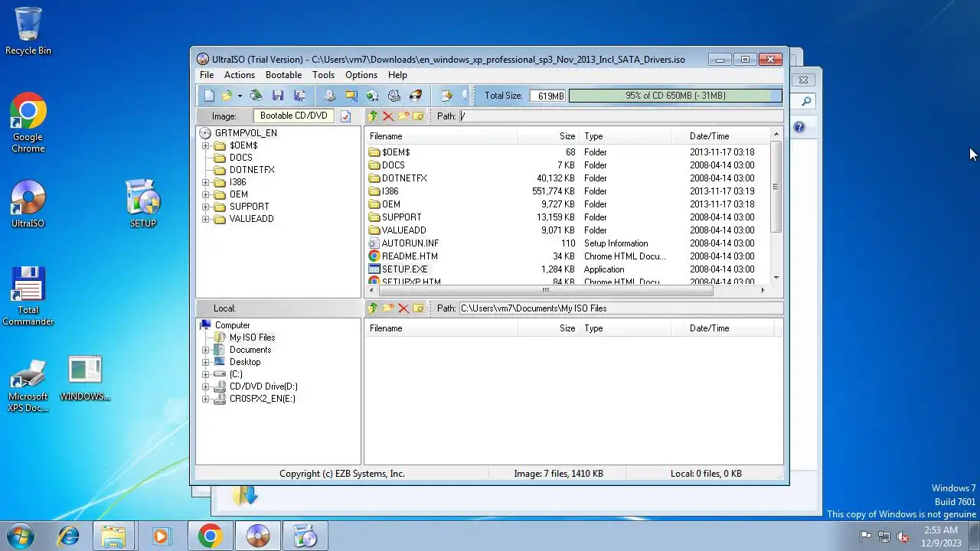Image resolution: width=980 pixels, height=551 pixels.
Task: Sort Local list by Type column header
Action: click(624, 328)
